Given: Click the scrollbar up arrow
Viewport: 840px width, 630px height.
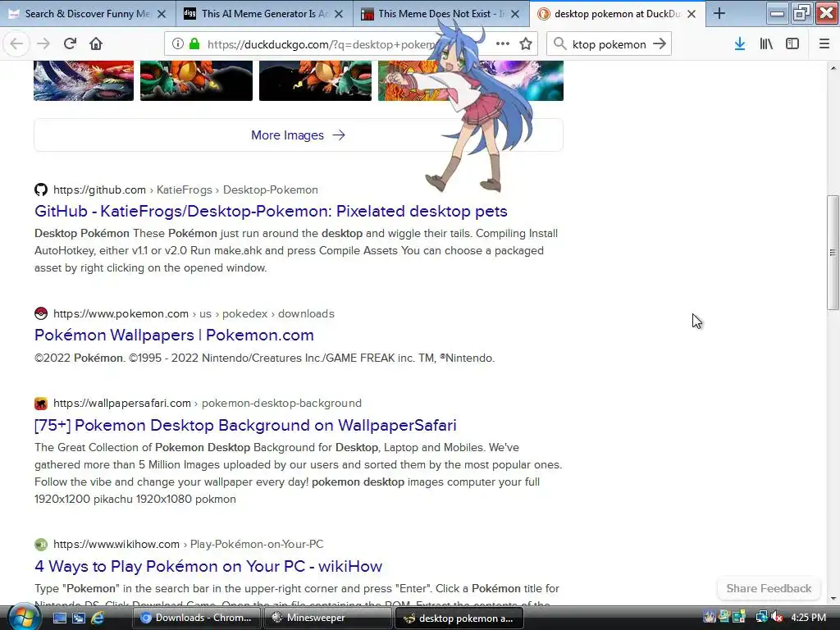Looking at the screenshot, I should coord(833,68).
